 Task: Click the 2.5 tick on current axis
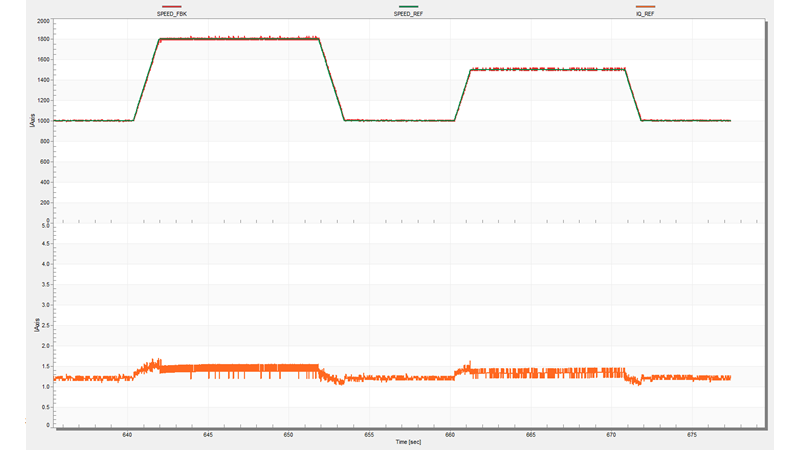46,326
